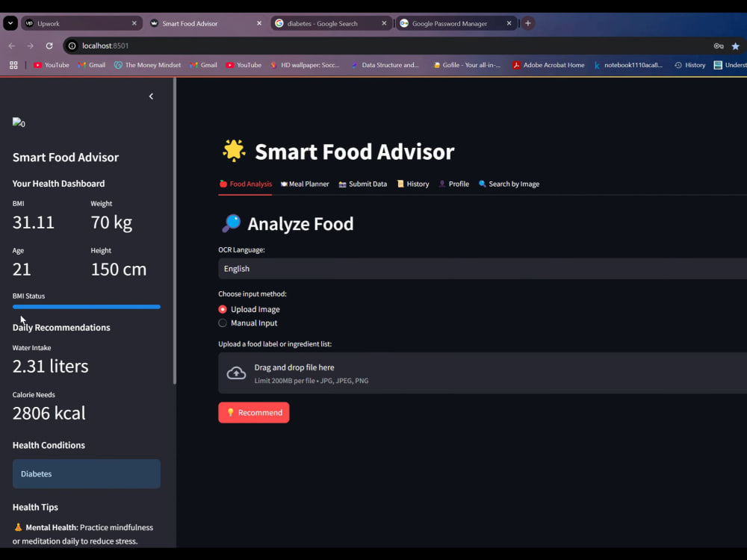Viewport: 747px width, 560px height.
Task: Click the magnifier icon beside Analyze Food
Action: tap(232, 223)
